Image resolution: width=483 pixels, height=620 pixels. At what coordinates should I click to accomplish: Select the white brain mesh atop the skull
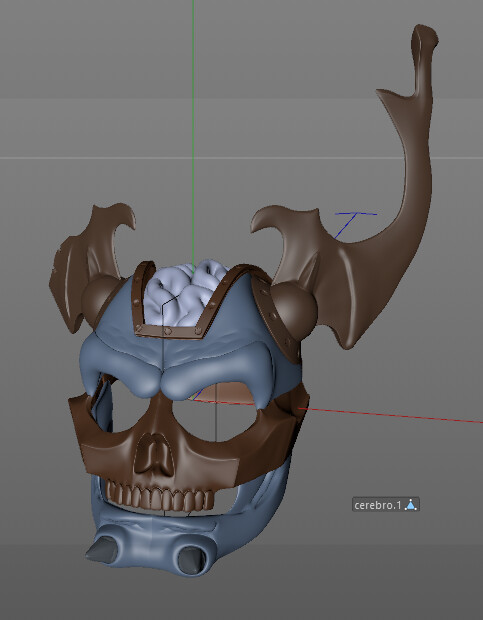coord(183,291)
